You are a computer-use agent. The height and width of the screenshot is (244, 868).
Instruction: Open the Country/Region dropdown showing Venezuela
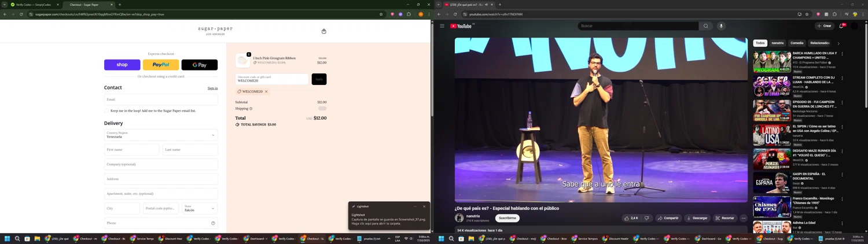coord(161,135)
